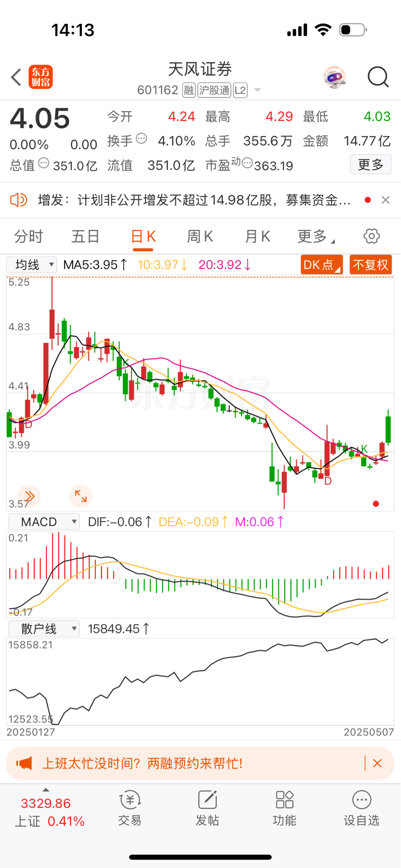Screen dimensions: 401x868
Task: Tap the 更多 quote details button
Action: click(371, 165)
